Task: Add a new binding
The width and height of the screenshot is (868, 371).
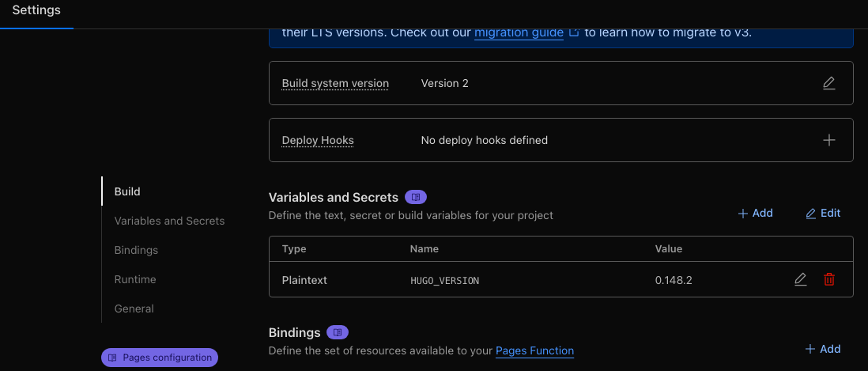Action: click(823, 349)
